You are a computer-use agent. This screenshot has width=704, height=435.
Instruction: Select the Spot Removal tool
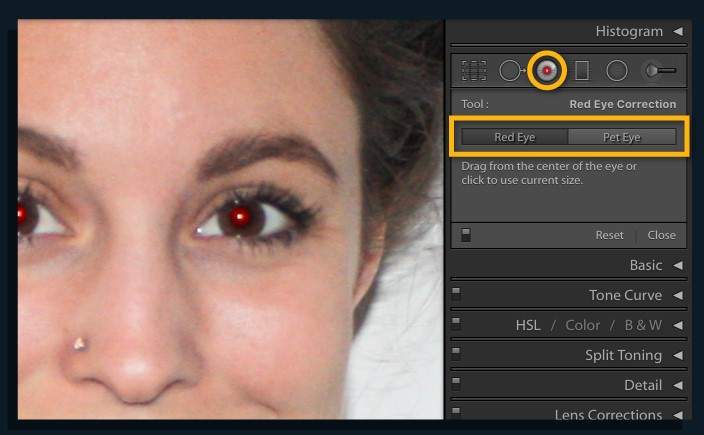pyautogui.click(x=512, y=70)
